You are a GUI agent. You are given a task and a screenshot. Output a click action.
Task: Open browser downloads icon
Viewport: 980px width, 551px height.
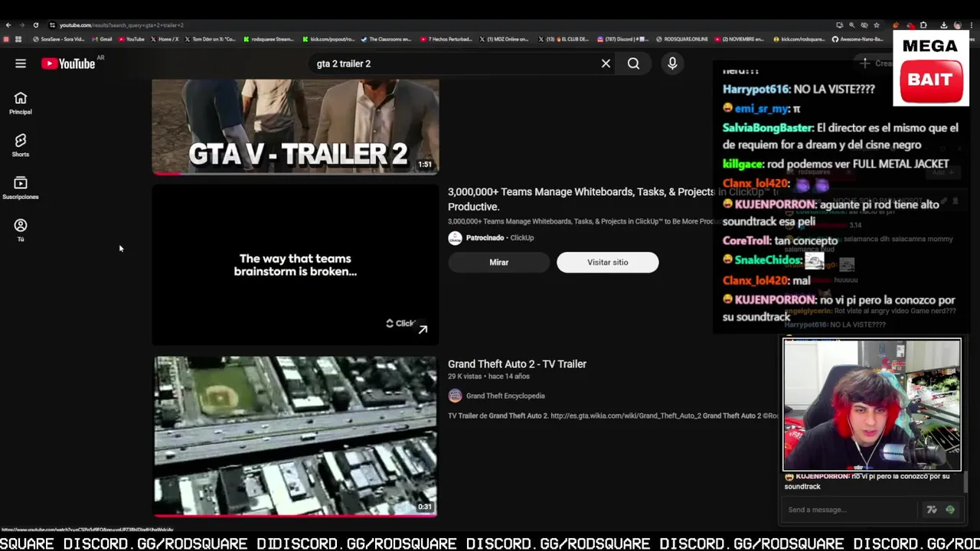944,25
